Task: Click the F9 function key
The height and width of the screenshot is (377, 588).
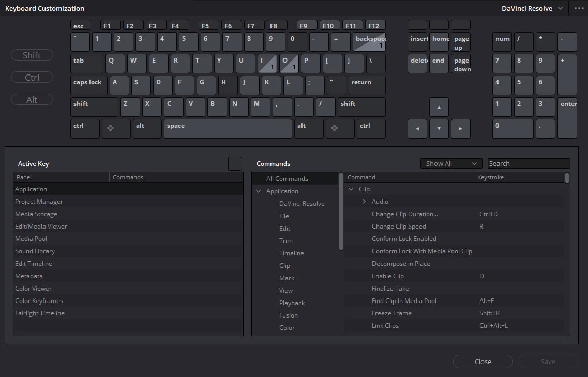Action: 307,25
